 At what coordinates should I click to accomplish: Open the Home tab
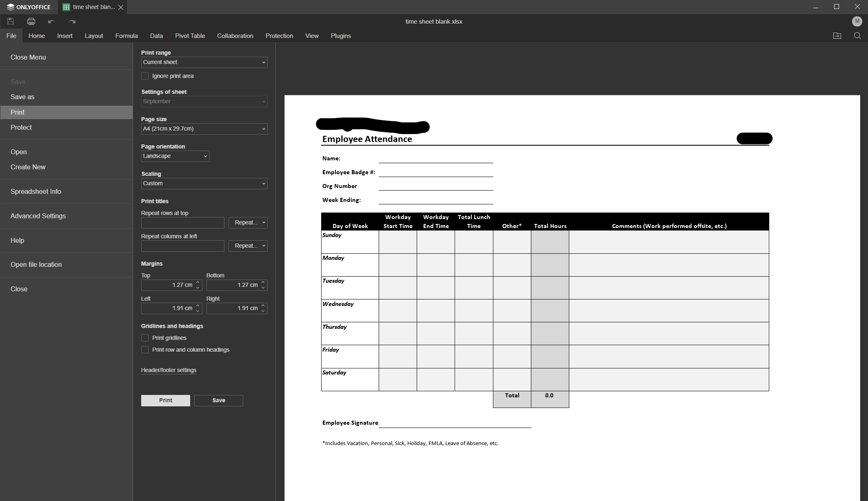[x=37, y=36]
